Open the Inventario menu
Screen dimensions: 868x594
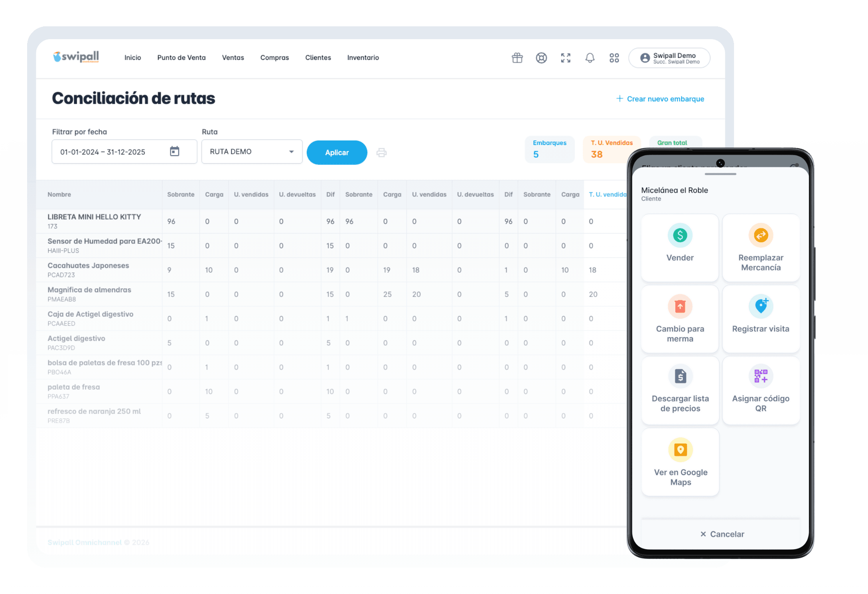click(x=363, y=57)
